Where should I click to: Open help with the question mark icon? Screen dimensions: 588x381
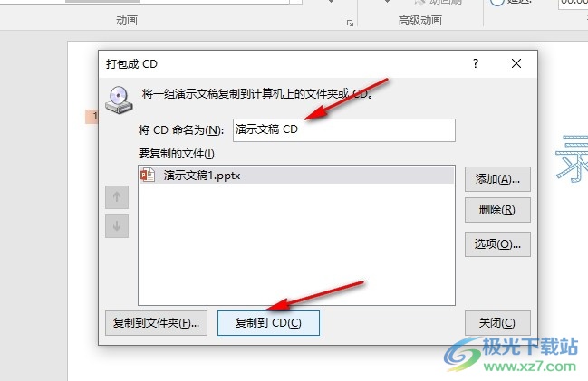(476, 63)
